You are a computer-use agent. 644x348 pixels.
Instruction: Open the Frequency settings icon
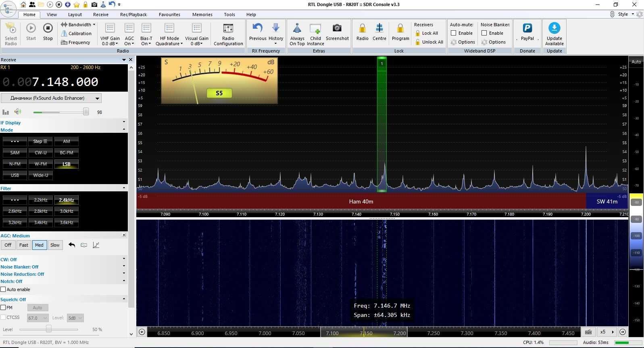[75, 42]
